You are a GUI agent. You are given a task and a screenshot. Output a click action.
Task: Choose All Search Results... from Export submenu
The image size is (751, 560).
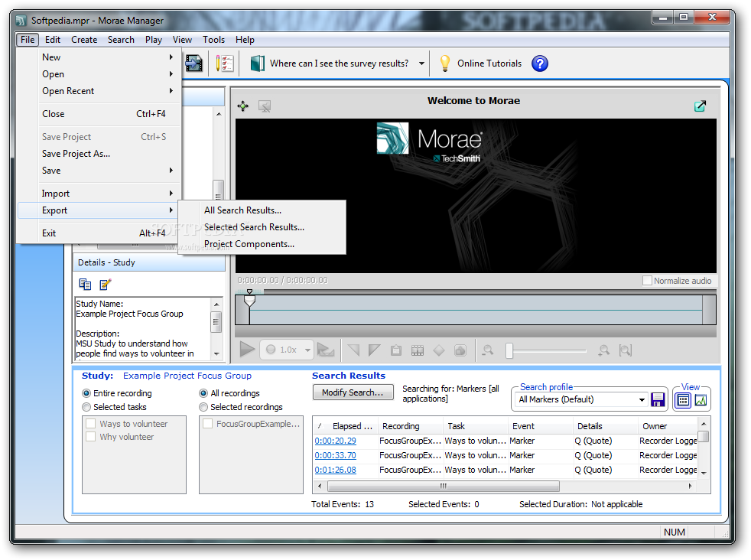pos(262,210)
